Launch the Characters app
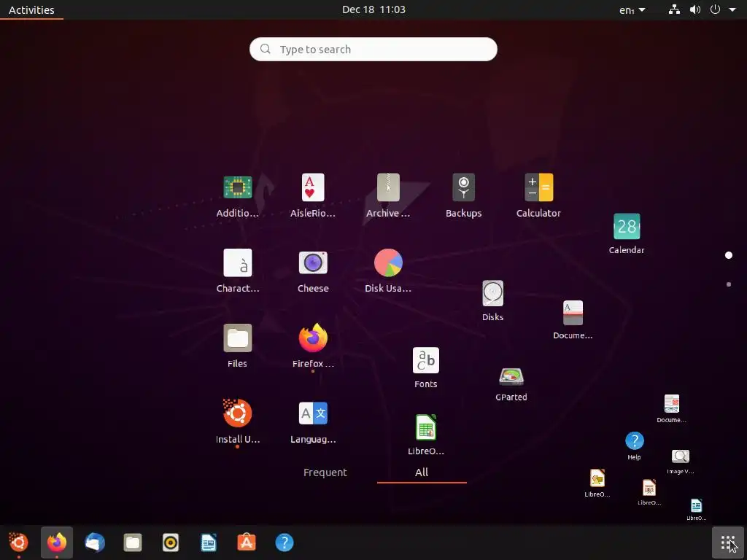 [237, 262]
